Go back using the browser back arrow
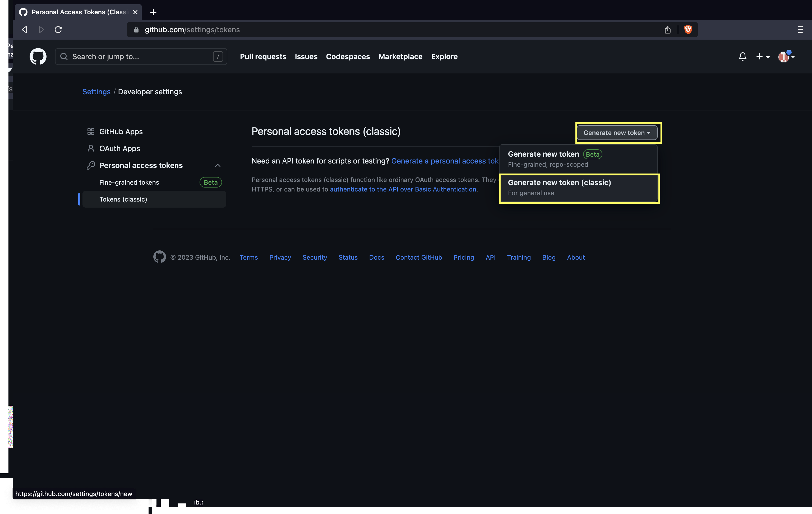 24,30
